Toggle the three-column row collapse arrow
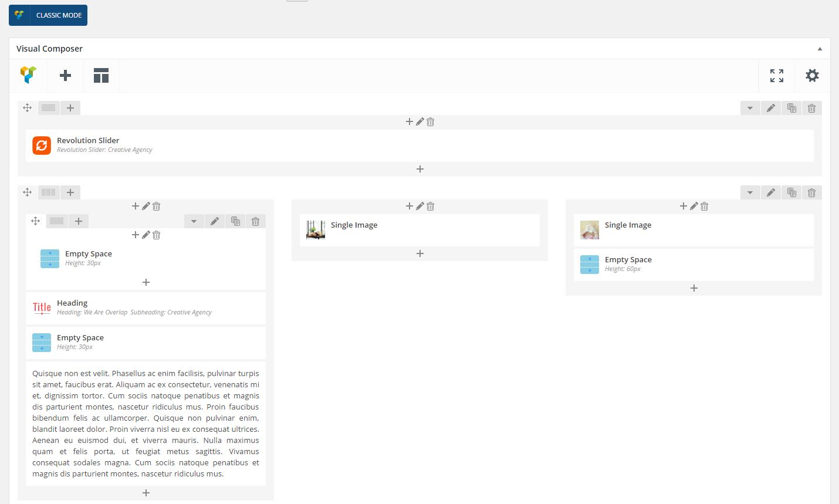839x504 pixels. [x=750, y=192]
